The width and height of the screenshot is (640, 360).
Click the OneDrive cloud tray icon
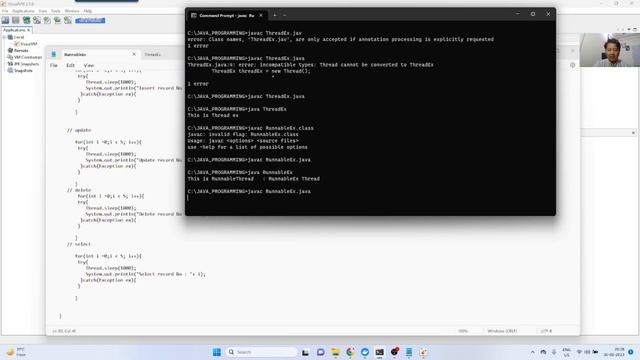click(543, 352)
